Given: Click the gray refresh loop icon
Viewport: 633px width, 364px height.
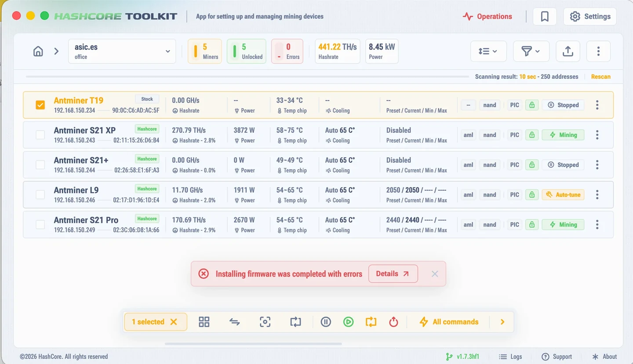Looking at the screenshot, I should [x=295, y=322].
